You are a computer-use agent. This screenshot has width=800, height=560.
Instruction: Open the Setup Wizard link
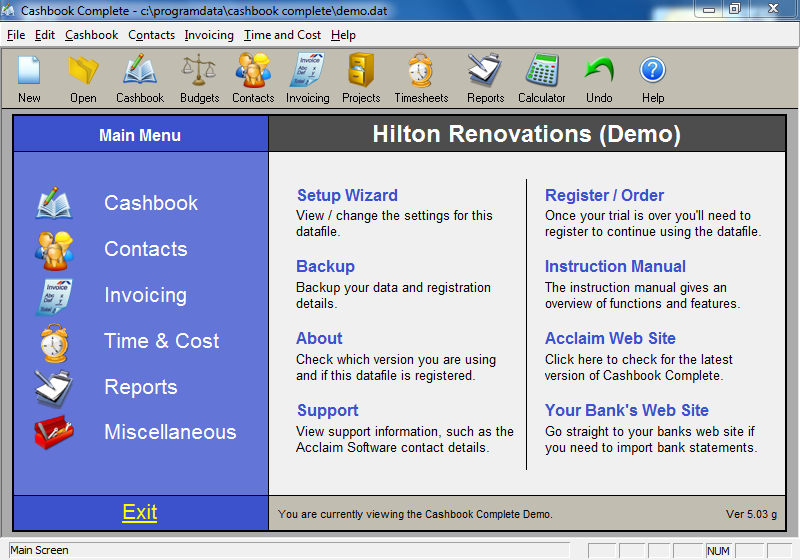[x=347, y=195]
